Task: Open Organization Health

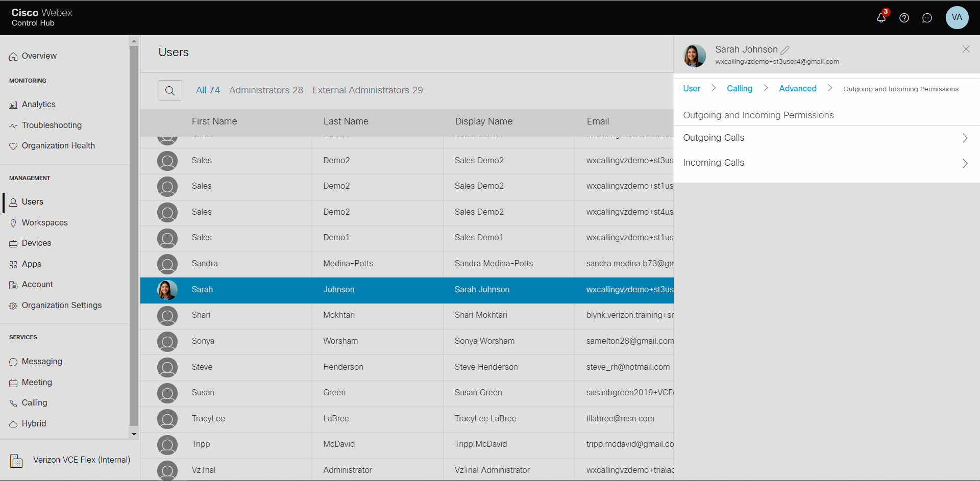Action: point(58,145)
